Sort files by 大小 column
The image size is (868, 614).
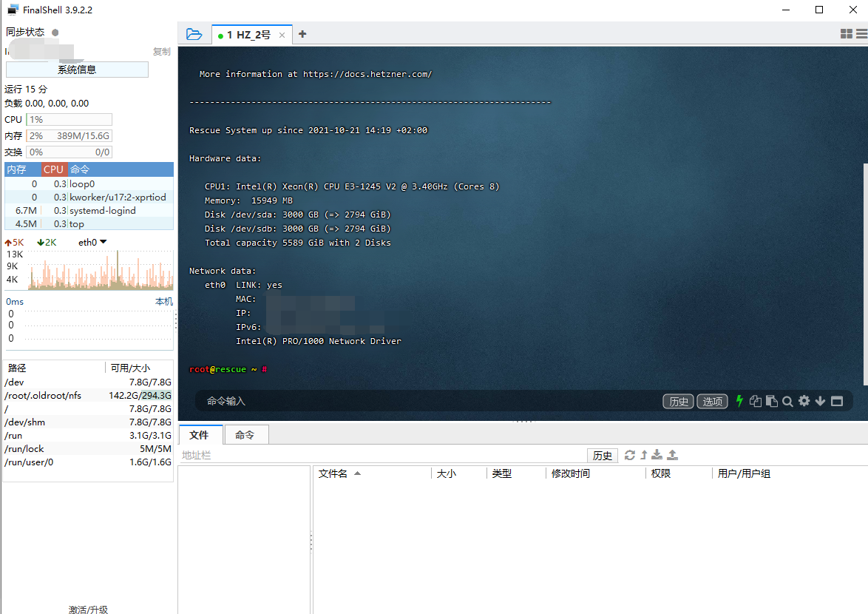[459, 474]
